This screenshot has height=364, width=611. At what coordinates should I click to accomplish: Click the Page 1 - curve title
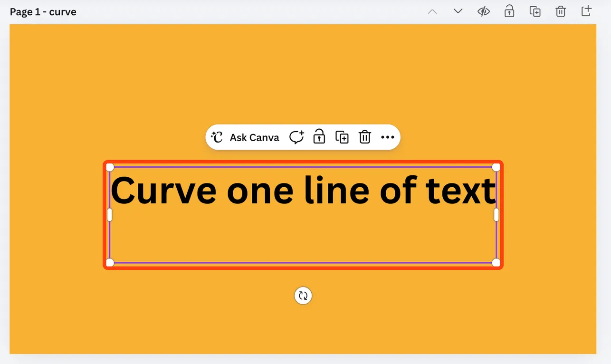point(43,12)
